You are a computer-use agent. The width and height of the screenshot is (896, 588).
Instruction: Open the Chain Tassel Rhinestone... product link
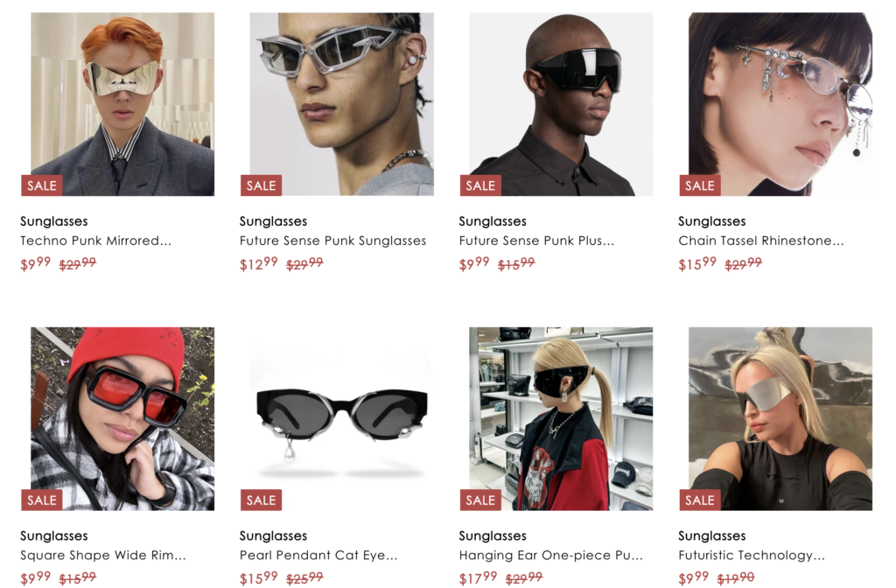click(x=760, y=241)
